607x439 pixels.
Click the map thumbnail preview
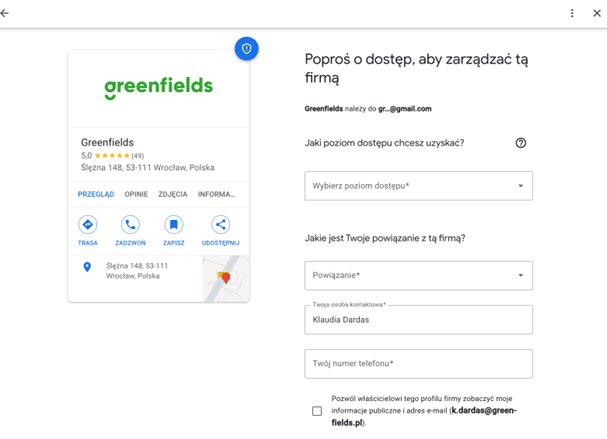pos(225,278)
